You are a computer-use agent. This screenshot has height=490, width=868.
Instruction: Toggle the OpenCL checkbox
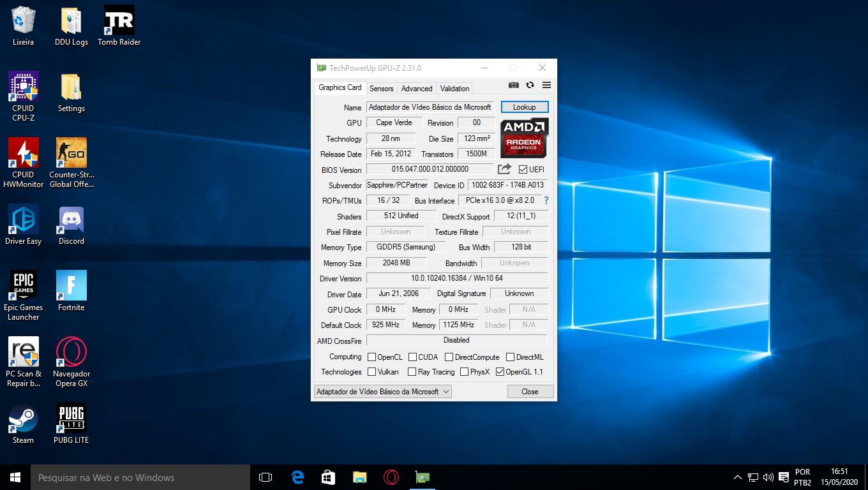[371, 357]
